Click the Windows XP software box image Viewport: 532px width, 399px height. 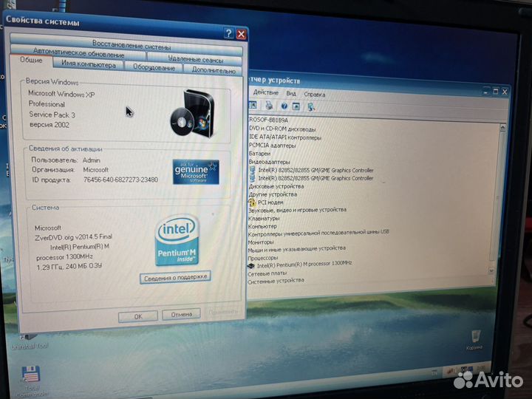(193, 113)
